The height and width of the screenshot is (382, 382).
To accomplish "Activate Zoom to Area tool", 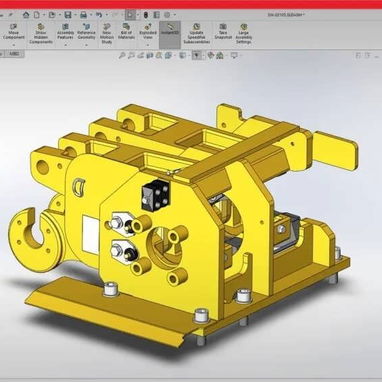I will click(132, 56).
